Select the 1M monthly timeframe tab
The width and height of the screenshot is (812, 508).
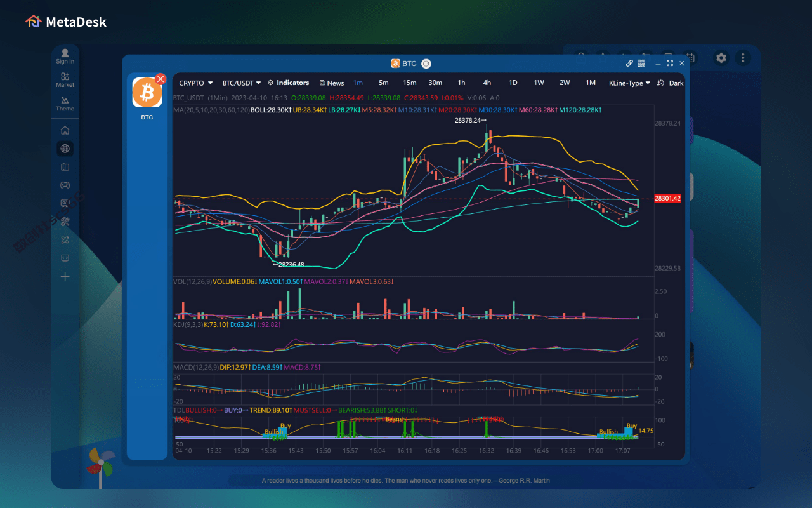[x=591, y=83]
